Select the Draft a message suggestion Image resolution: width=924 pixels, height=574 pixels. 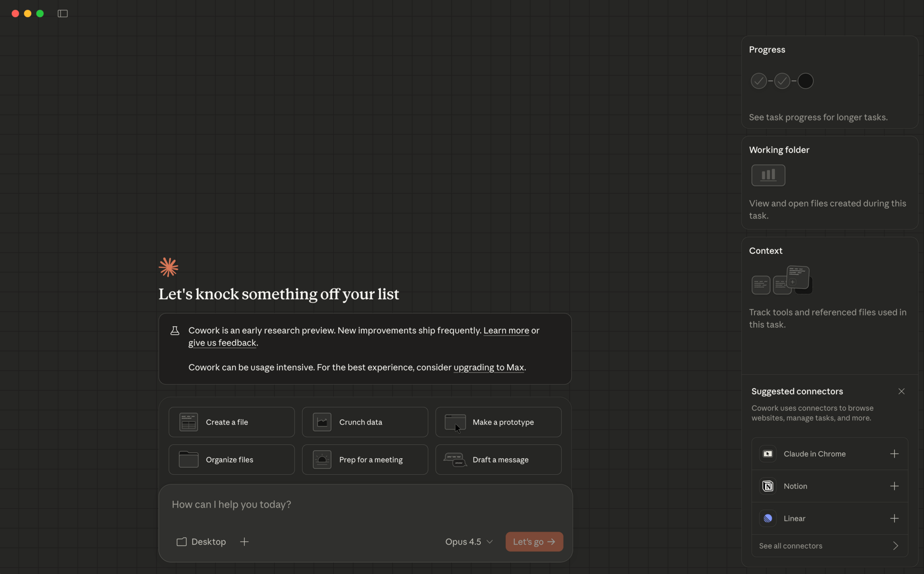pos(498,459)
